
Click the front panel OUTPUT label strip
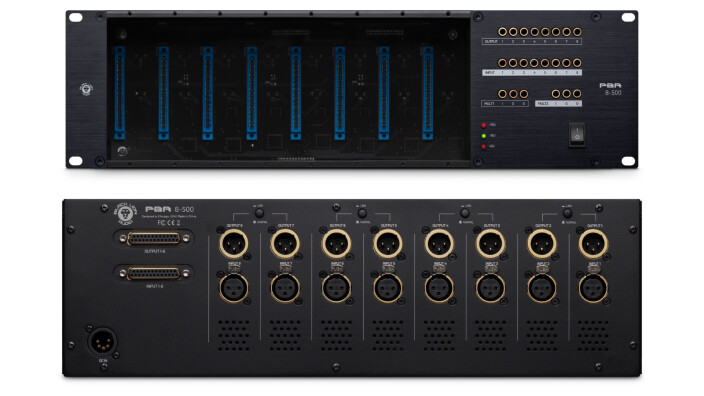(532, 41)
